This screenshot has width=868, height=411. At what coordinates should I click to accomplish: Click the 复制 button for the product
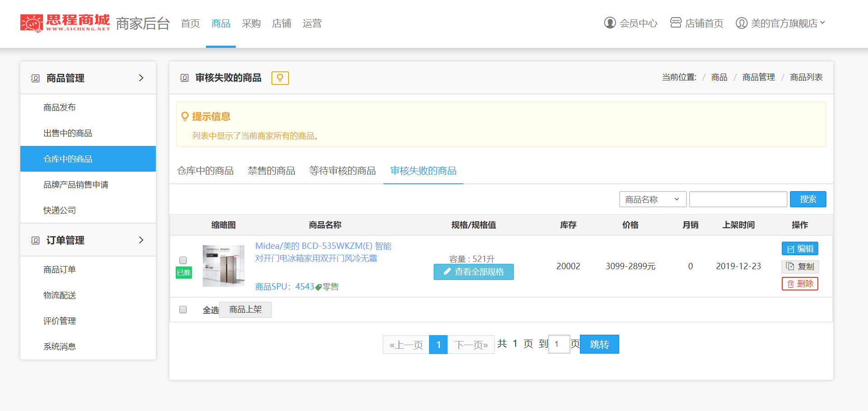[800, 266]
